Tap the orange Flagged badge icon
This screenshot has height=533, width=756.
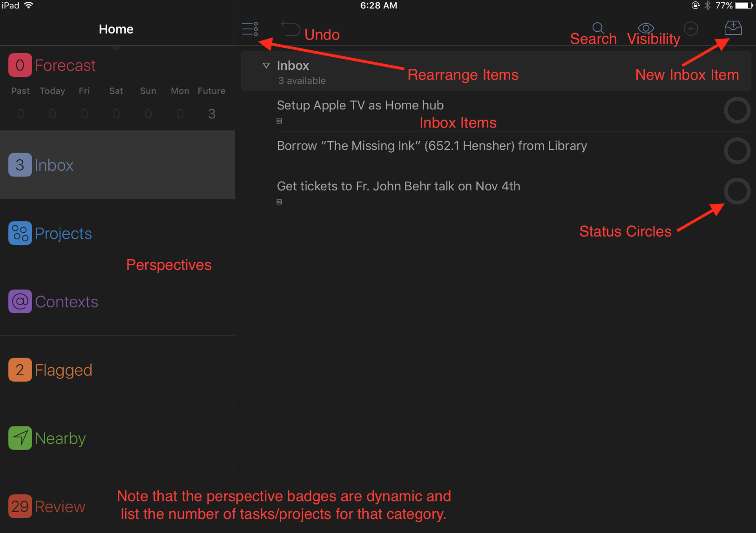(20, 370)
